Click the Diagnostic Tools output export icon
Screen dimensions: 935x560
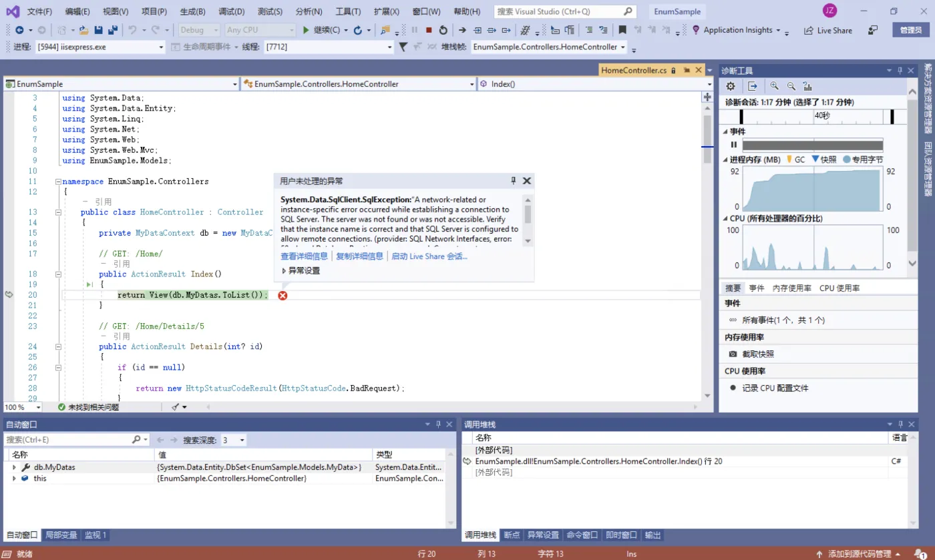[753, 86]
